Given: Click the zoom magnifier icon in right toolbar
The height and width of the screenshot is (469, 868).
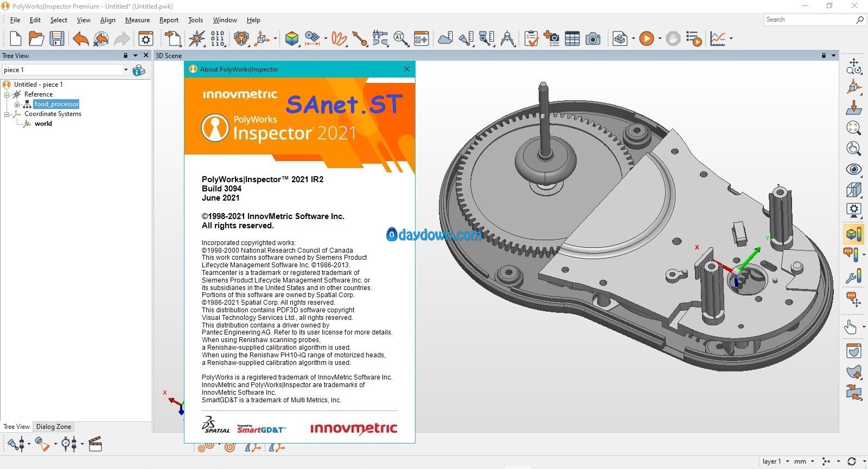Looking at the screenshot, I should click(853, 149).
